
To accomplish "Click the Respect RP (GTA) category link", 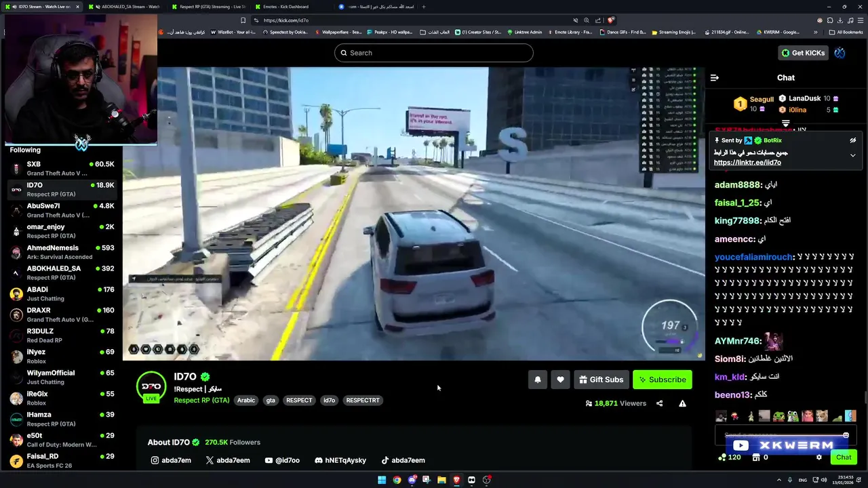I will pyautogui.click(x=201, y=400).
